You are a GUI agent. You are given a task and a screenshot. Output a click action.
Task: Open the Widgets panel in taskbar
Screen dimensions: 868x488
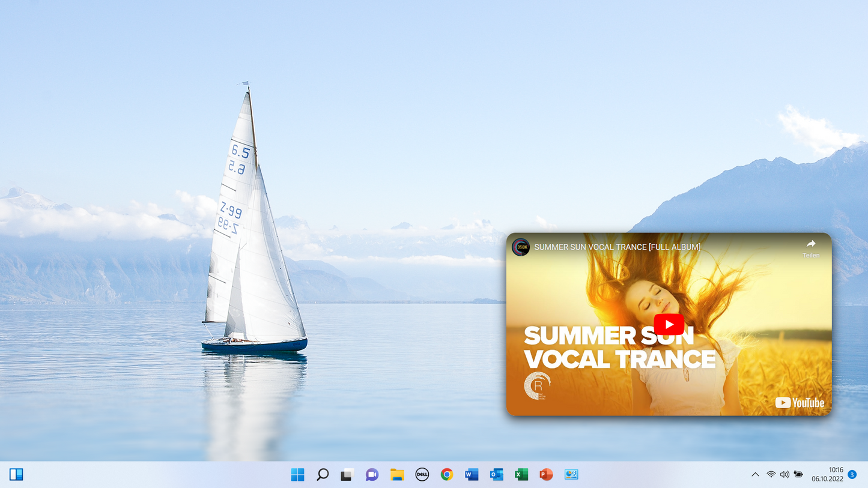[16, 475]
